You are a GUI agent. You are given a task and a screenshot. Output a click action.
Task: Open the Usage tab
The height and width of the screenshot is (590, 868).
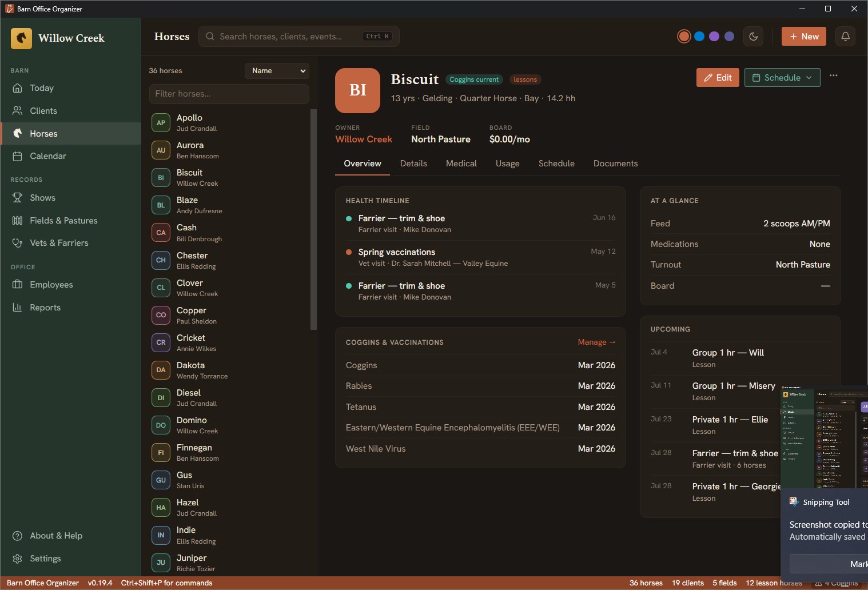coord(507,164)
